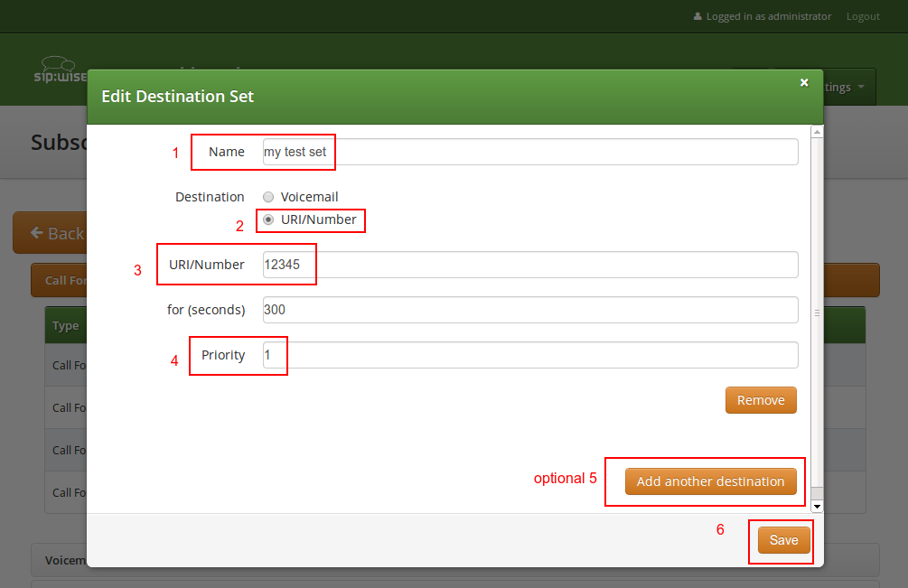The width and height of the screenshot is (908, 588).
Task: Click the dialog scrollbar up arrow
Action: pyautogui.click(x=817, y=132)
